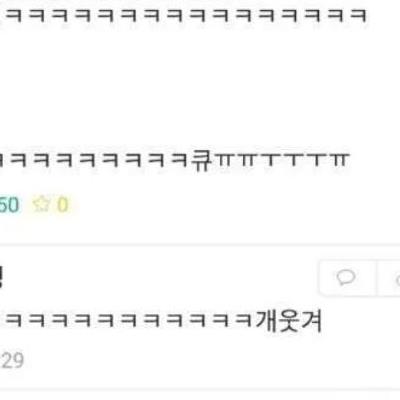Click the cut-off icon beside reply button
Screen dimensions: 400x400
click(397, 280)
